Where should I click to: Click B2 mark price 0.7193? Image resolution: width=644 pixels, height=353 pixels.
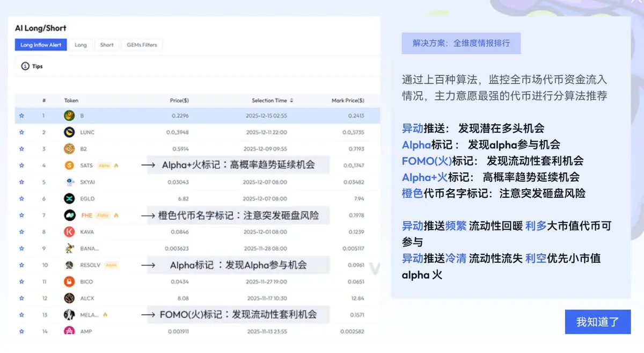pyautogui.click(x=356, y=149)
